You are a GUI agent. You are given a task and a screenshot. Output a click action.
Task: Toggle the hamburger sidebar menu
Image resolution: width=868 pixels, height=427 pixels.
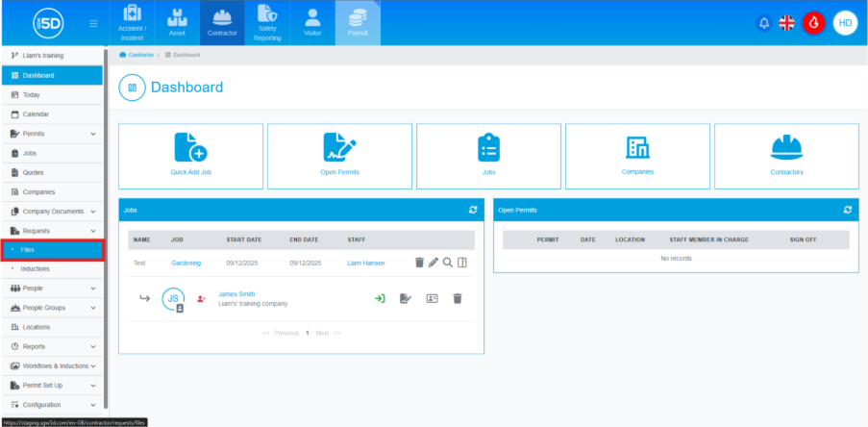tap(92, 23)
